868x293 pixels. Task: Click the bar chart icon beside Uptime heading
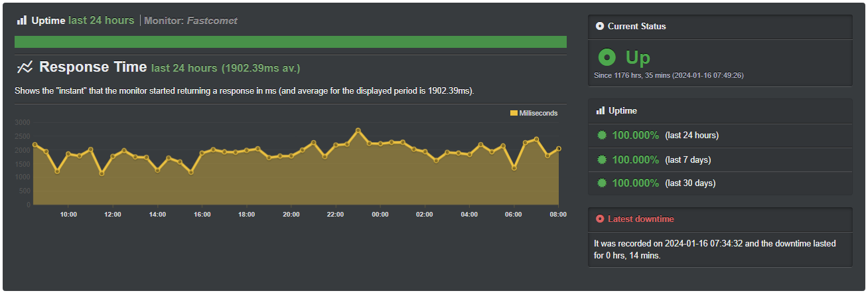click(x=22, y=21)
